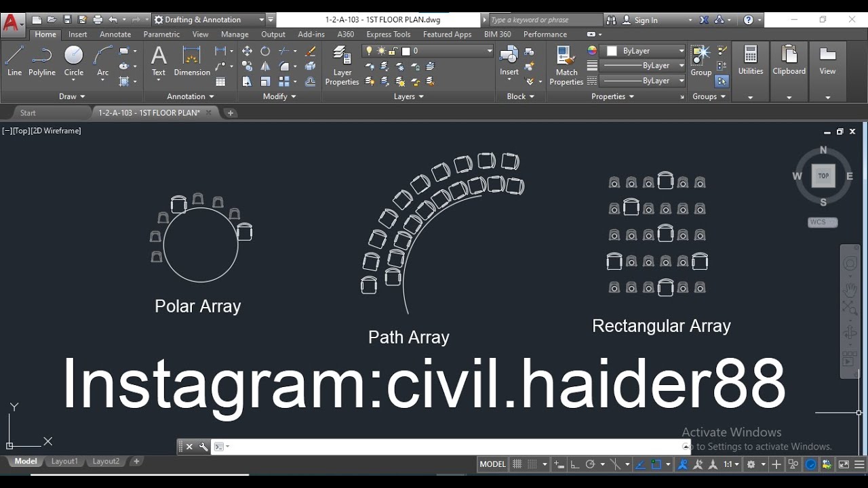
Task: Click the Insert block icon
Action: coord(509,61)
